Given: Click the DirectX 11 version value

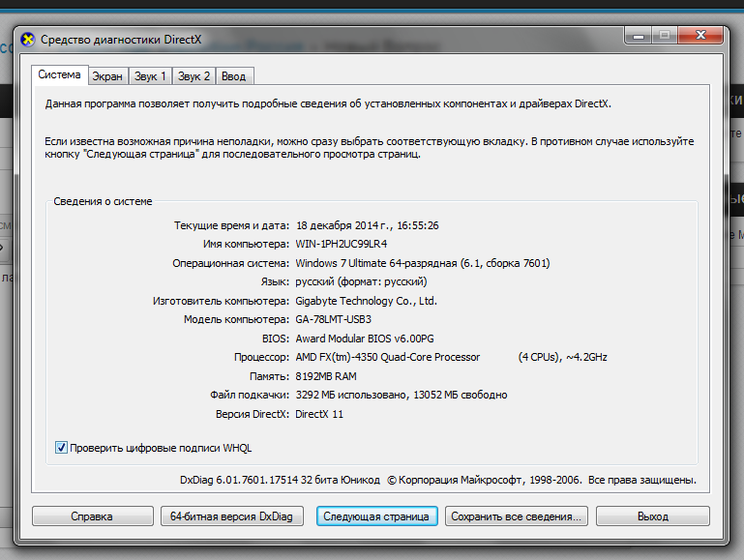Looking at the screenshot, I should point(319,414).
